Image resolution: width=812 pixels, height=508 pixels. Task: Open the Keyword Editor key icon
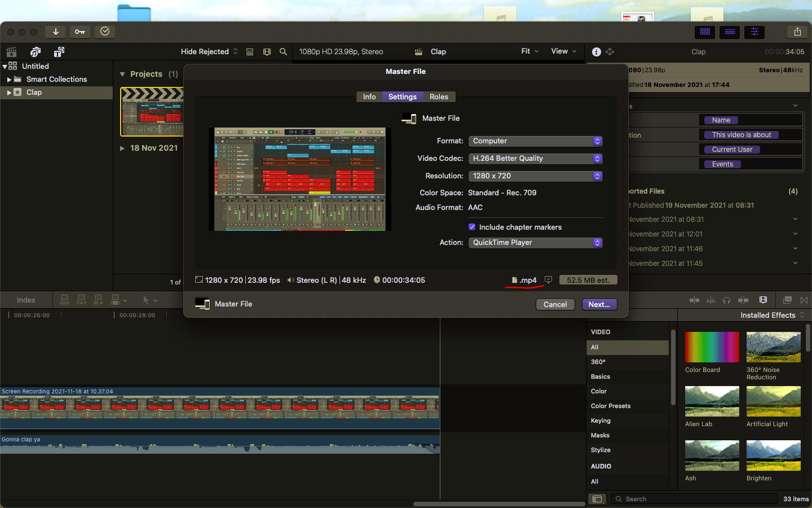80,32
